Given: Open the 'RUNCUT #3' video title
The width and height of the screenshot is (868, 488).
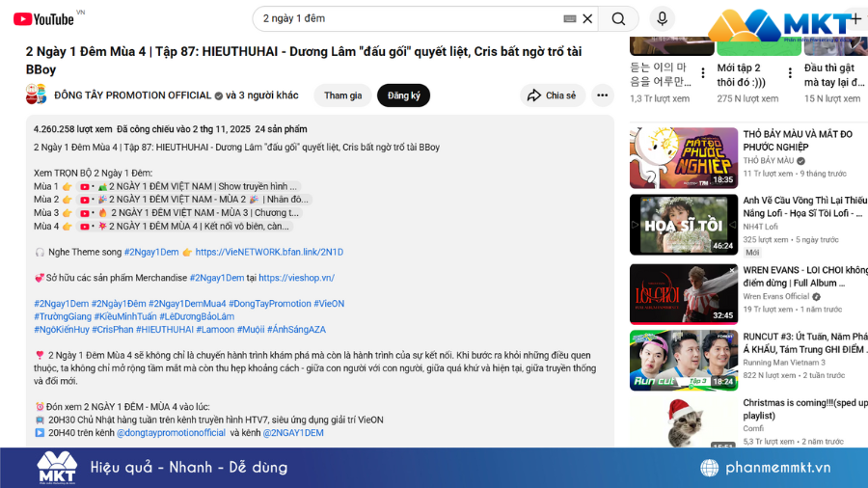Looking at the screenshot, I should [805, 342].
